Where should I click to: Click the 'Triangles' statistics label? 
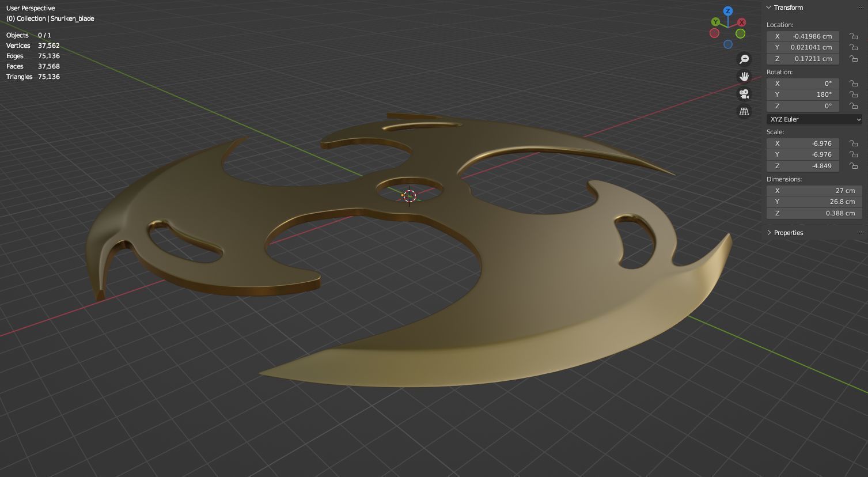pos(19,77)
